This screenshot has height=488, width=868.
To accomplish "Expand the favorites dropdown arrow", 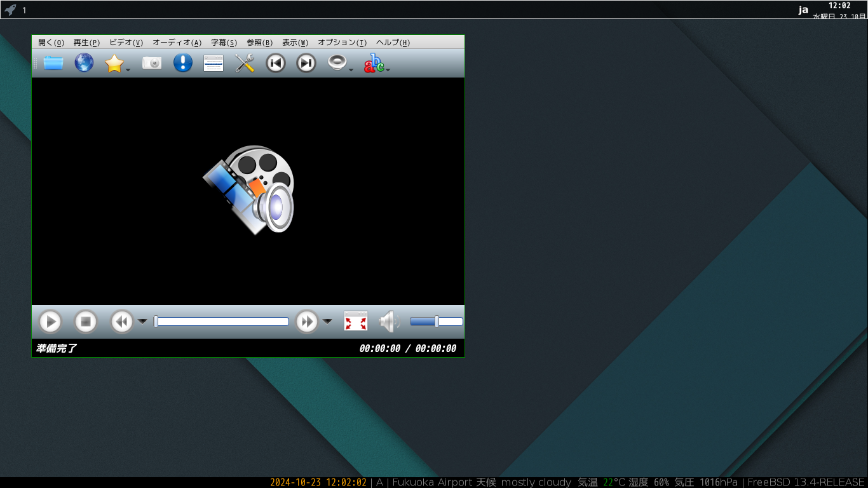I will tap(128, 69).
